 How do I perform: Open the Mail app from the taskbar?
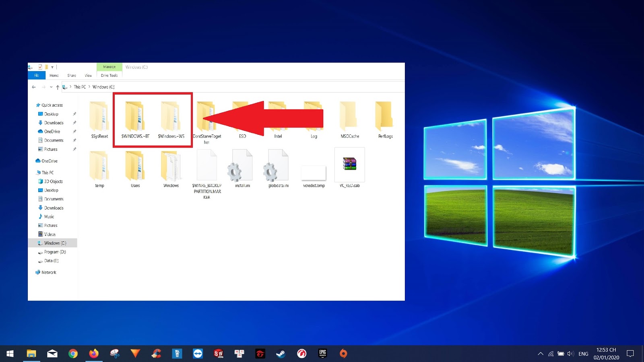[52, 354]
